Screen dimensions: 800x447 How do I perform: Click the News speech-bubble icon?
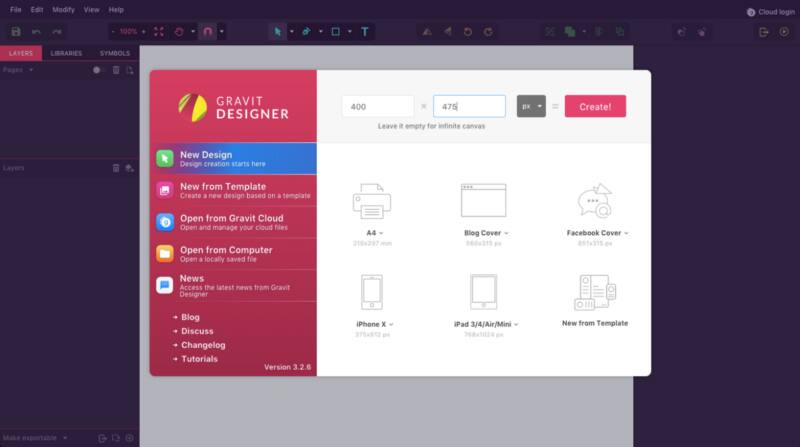coord(165,285)
